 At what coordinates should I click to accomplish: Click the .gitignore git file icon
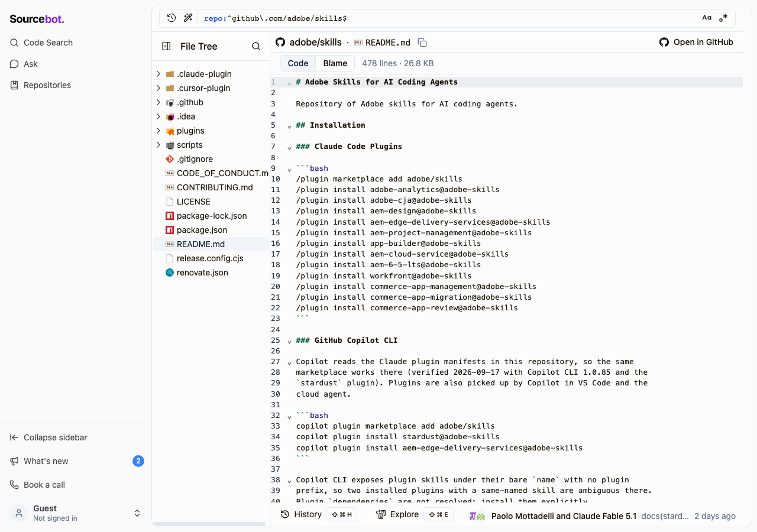[x=170, y=159]
